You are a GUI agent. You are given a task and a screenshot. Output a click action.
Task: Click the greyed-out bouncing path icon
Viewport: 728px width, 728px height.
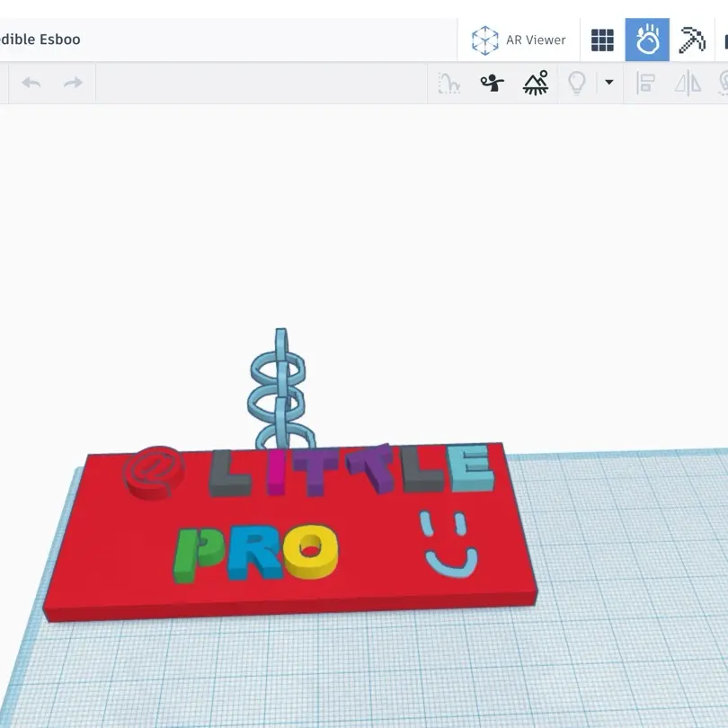point(448,84)
